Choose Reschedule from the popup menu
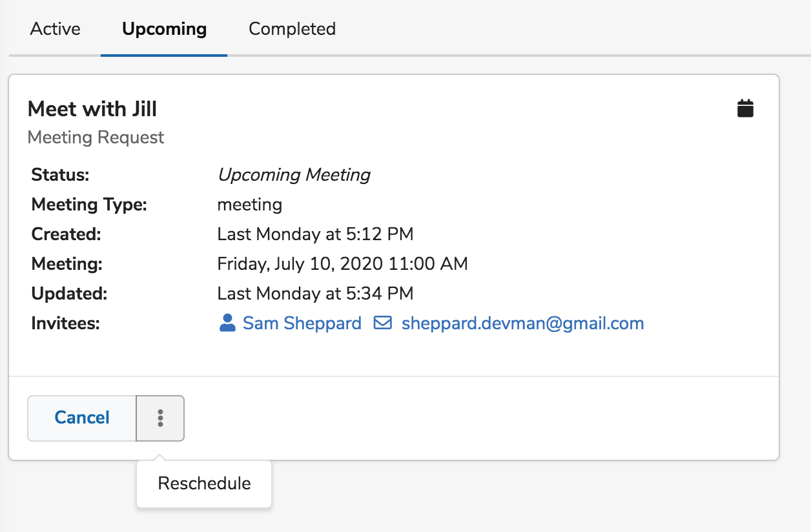The width and height of the screenshot is (811, 532). click(203, 483)
